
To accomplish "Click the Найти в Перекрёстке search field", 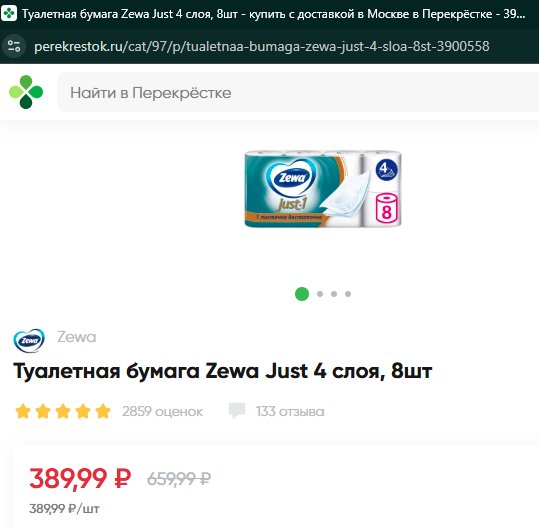I will [298, 92].
